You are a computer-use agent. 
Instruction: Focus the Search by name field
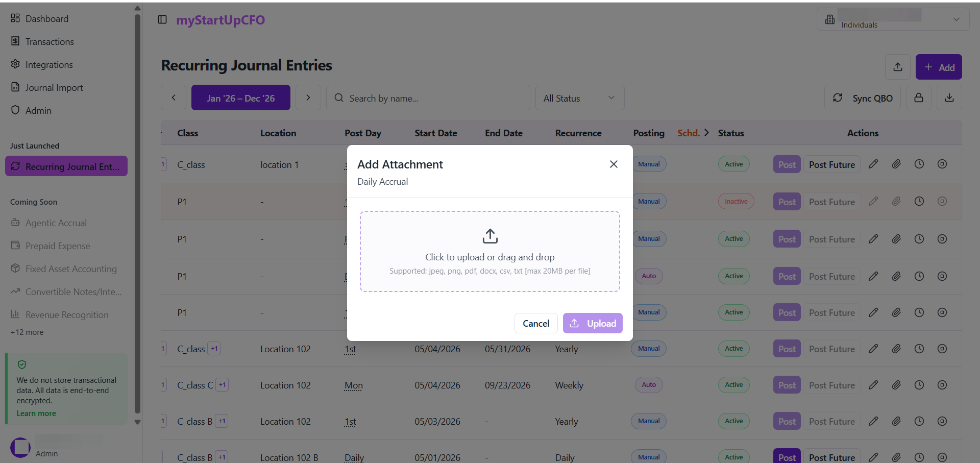pyautogui.click(x=428, y=98)
